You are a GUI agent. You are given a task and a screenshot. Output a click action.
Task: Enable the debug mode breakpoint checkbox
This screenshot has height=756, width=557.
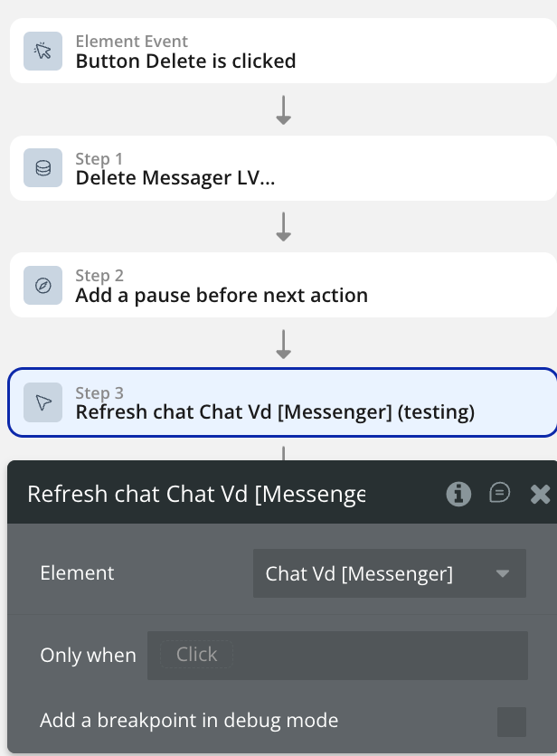pos(512,722)
